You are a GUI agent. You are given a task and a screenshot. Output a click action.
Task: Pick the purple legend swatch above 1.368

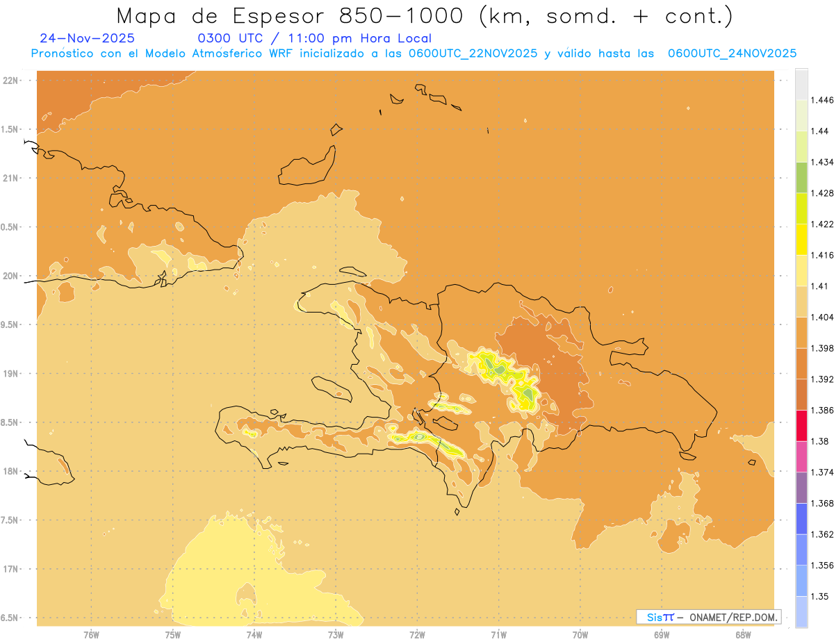point(801,487)
